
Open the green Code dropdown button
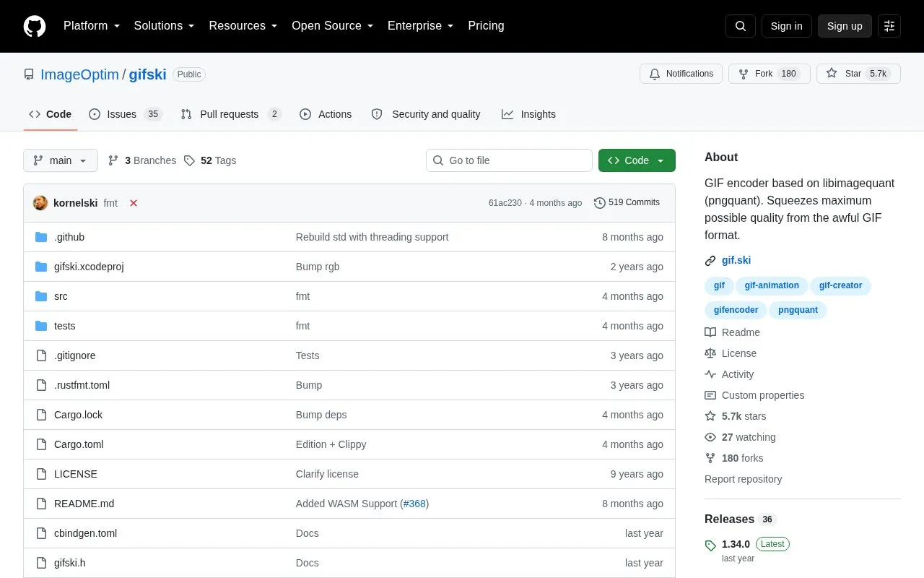[x=637, y=160]
